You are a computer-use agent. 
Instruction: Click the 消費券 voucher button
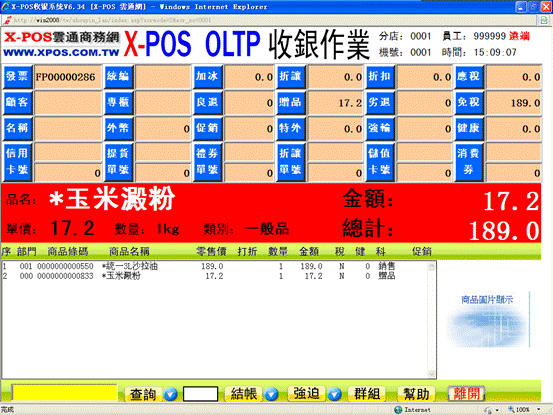[469, 162]
